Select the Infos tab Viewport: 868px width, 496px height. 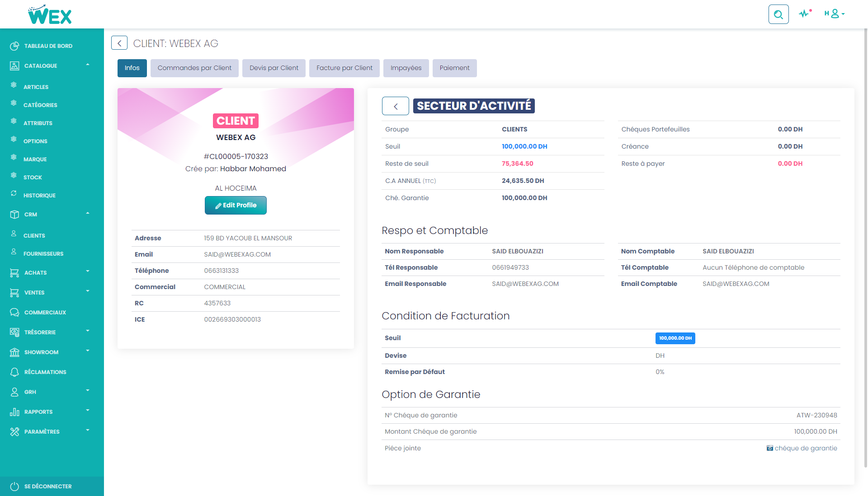click(132, 68)
